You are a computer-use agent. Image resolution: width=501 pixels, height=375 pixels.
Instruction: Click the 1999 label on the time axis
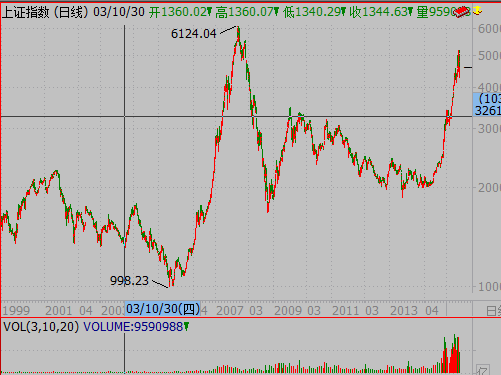pyautogui.click(x=16, y=311)
